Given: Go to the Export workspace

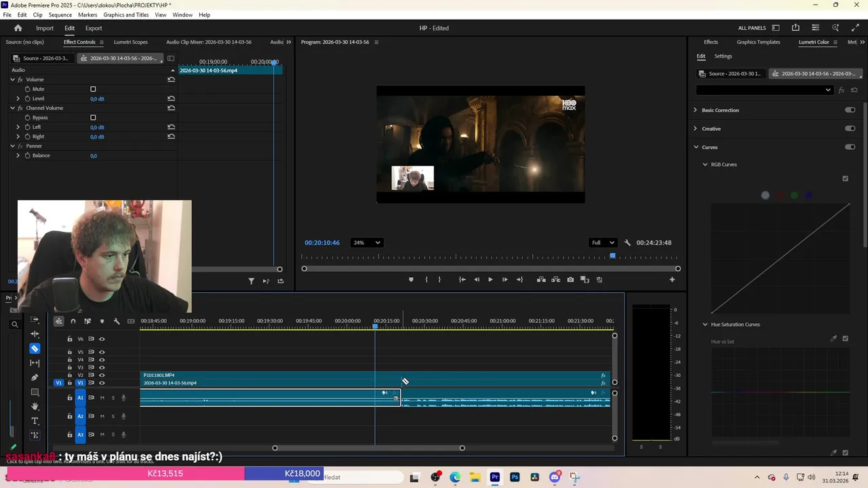Looking at the screenshot, I should pyautogui.click(x=94, y=28).
